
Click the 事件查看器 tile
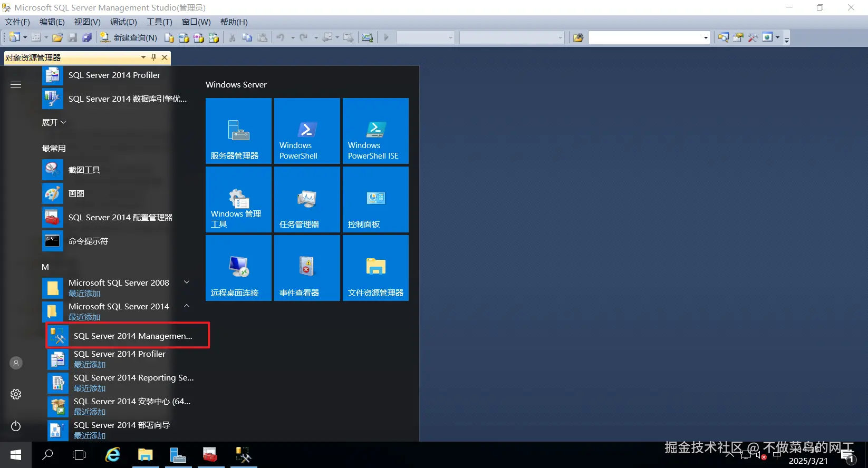[307, 268]
